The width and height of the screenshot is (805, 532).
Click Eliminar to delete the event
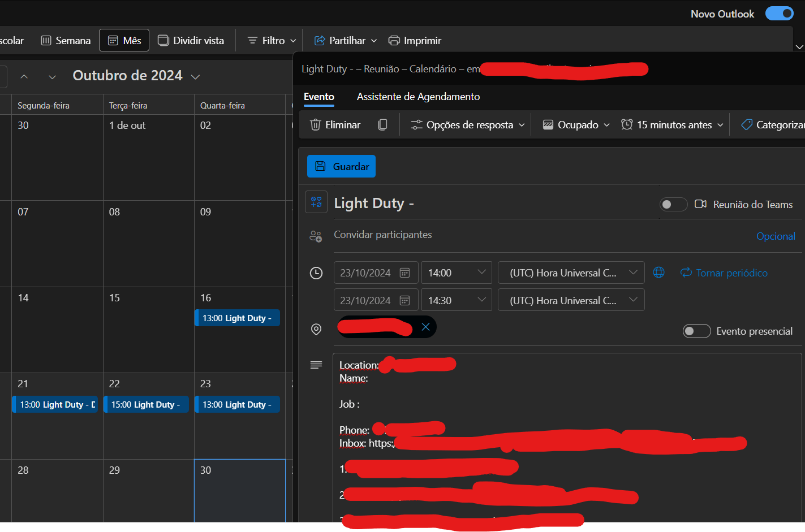[x=335, y=125]
